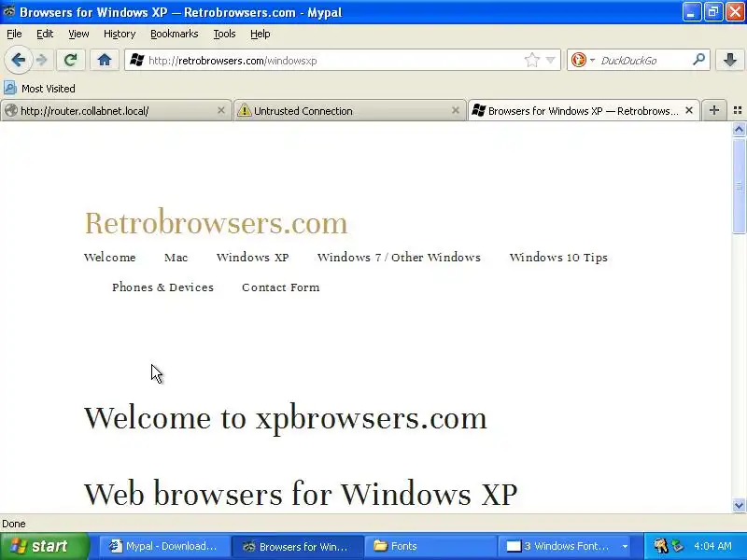Image resolution: width=747 pixels, height=560 pixels.
Task: Click the Done status bar text
Action: pyautogui.click(x=14, y=524)
